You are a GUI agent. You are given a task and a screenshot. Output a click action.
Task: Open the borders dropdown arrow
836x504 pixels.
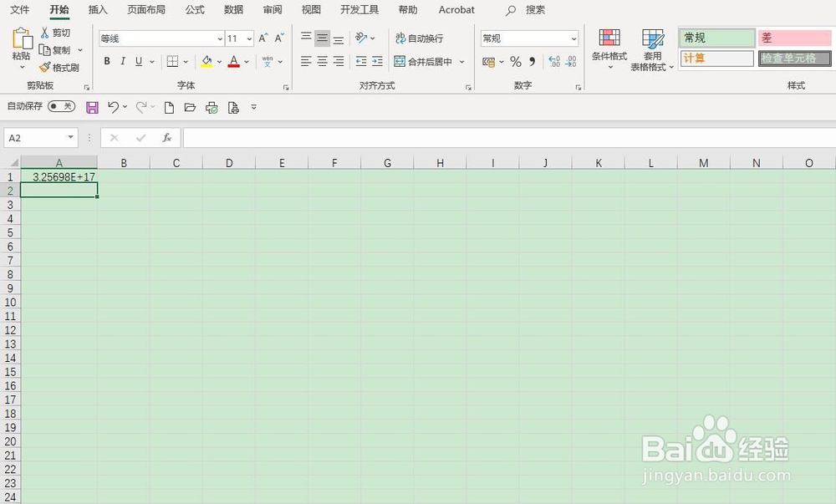tap(186, 62)
